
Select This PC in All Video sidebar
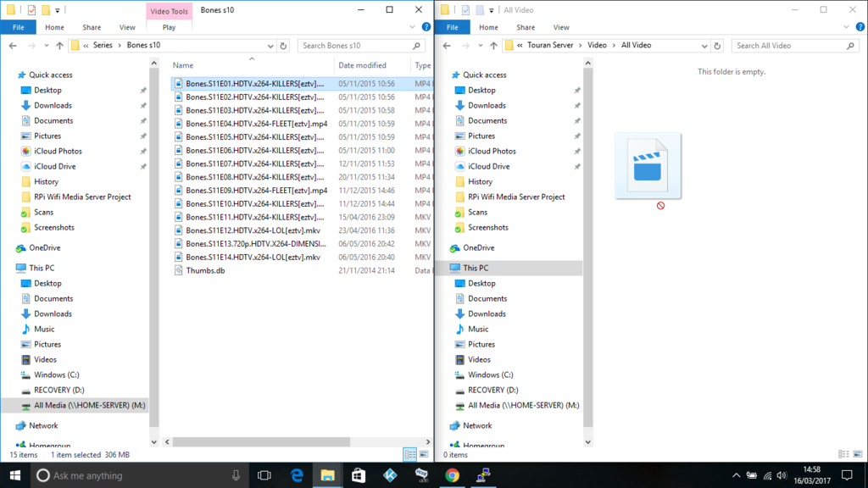point(476,268)
